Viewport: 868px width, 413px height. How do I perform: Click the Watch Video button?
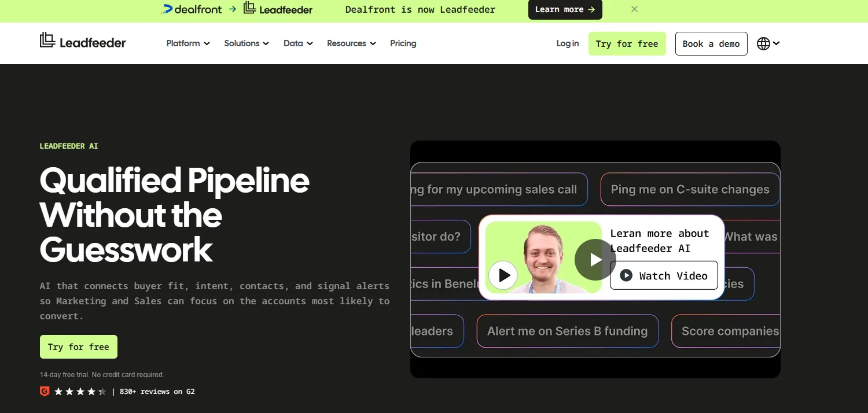pos(664,275)
